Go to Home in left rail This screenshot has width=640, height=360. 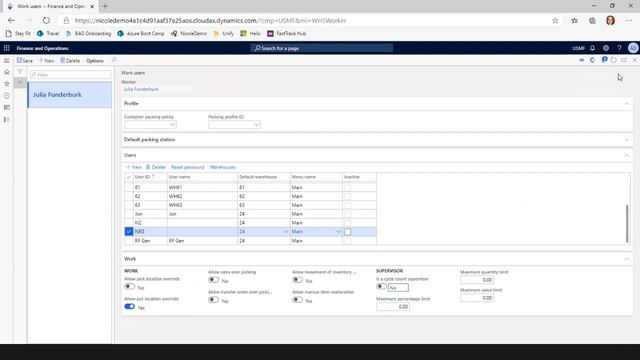7,72
